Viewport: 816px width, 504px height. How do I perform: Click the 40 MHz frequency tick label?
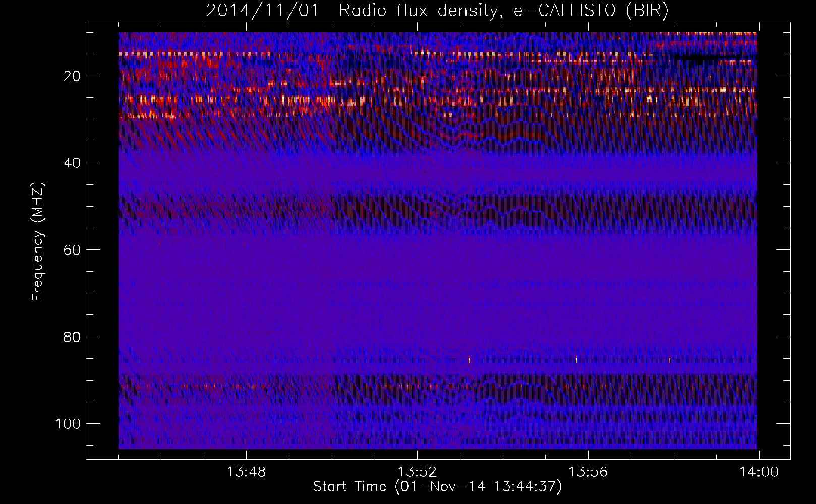click(73, 163)
